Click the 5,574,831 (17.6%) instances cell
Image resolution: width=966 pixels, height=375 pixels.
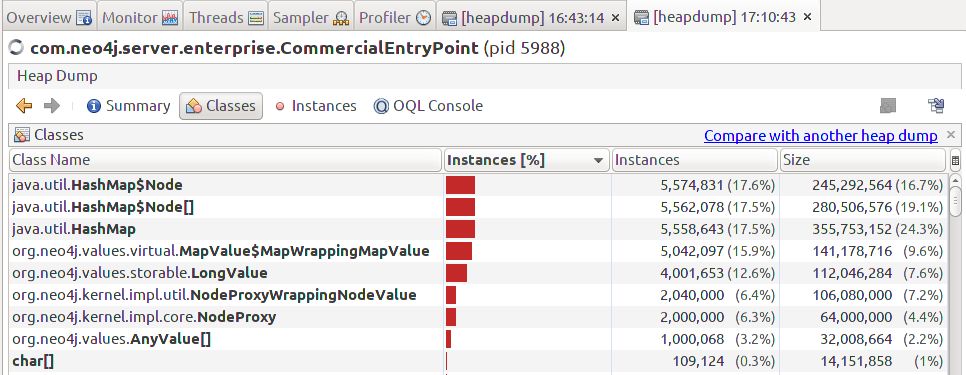696,185
